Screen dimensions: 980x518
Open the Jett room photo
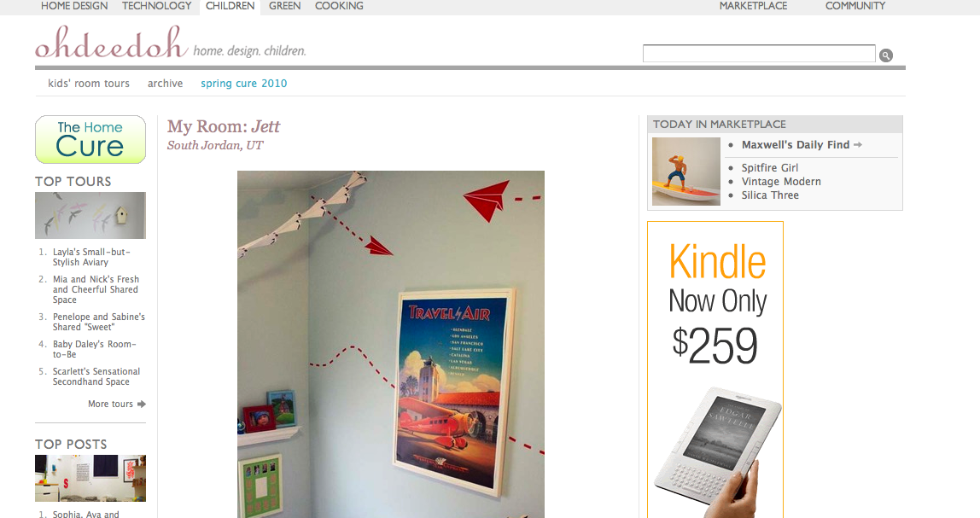click(391, 344)
